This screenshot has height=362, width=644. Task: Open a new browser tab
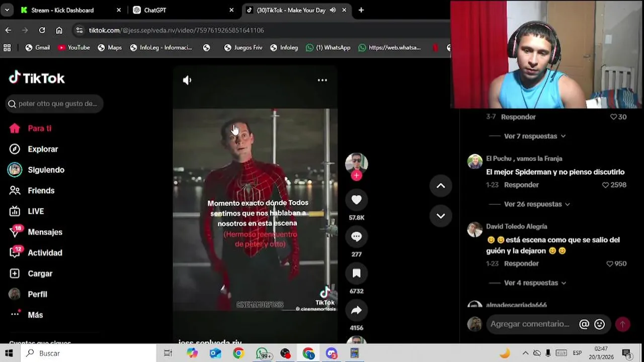tap(361, 10)
